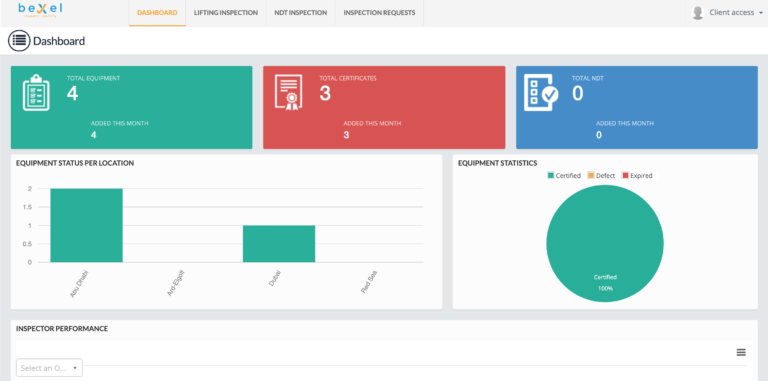Go to NDT Inspection tab
The height and width of the screenshot is (381, 768).
[301, 13]
